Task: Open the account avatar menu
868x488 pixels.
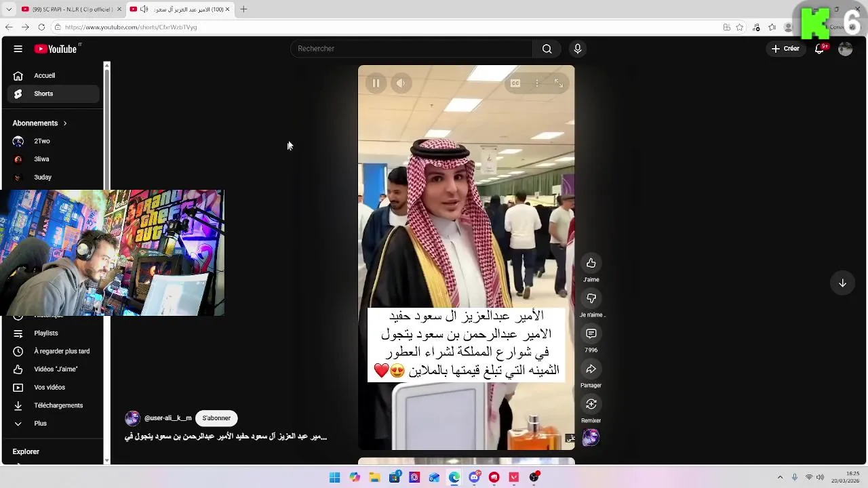Action: click(845, 49)
